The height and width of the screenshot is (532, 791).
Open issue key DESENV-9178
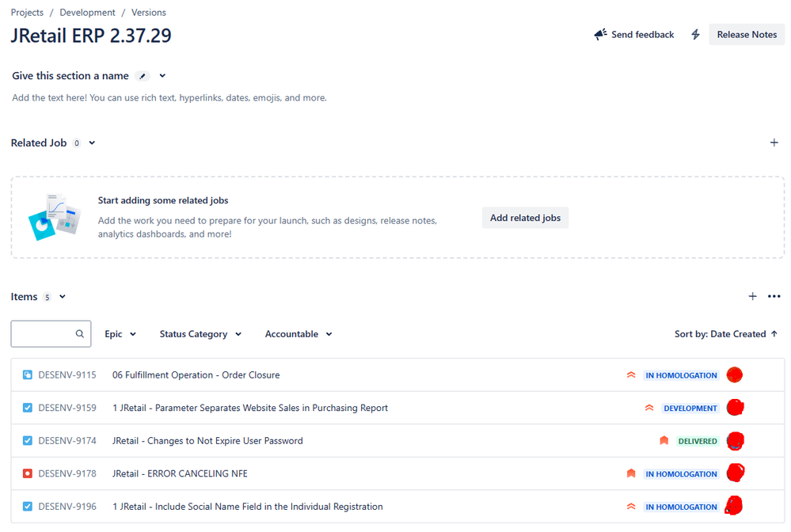(x=67, y=473)
